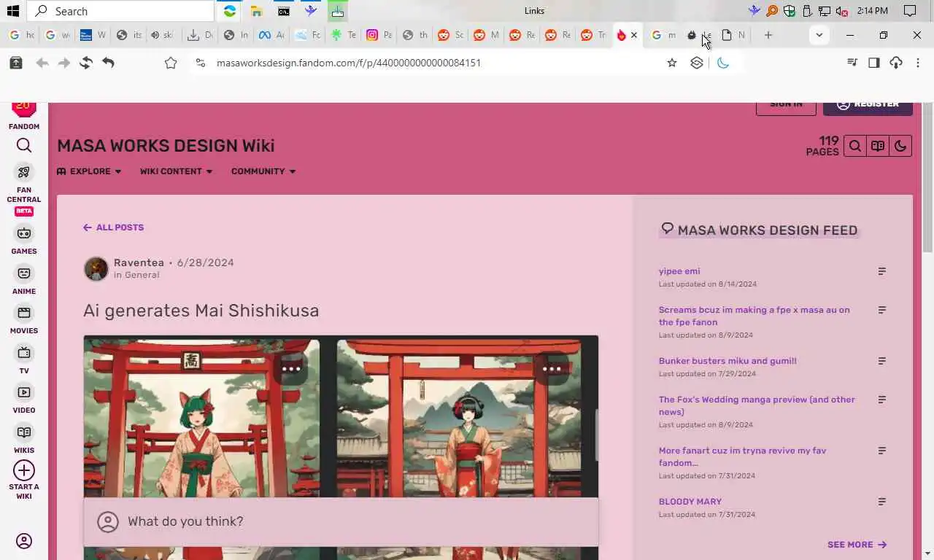
Task: Click the layers extension icon in address bar
Action: coord(697,63)
